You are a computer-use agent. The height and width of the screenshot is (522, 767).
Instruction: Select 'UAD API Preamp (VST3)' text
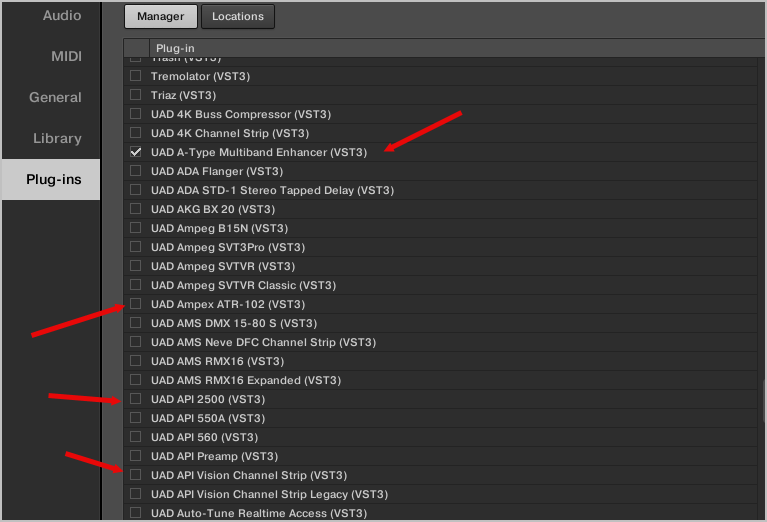tap(214, 456)
